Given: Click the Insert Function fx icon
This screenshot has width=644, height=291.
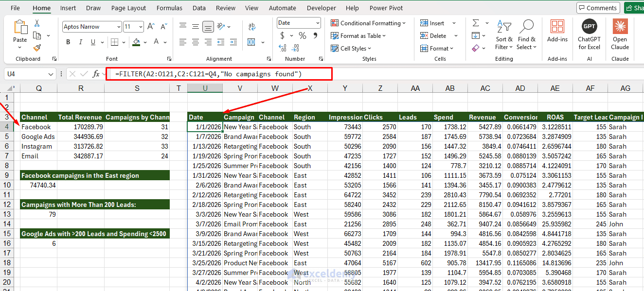Looking at the screenshot, I should click(x=96, y=74).
